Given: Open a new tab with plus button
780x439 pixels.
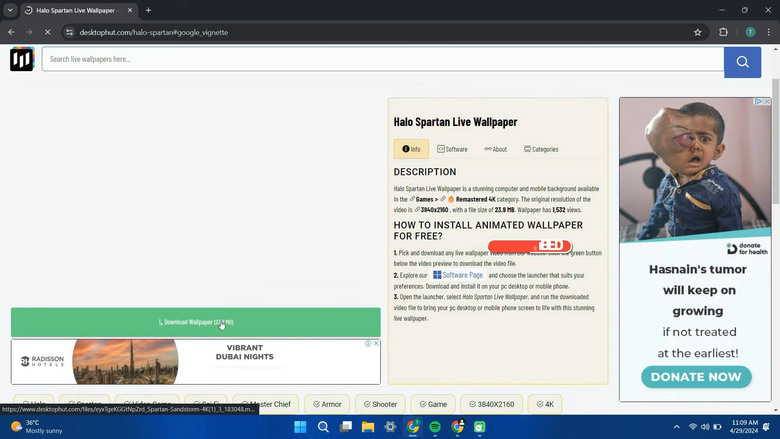Looking at the screenshot, I should tap(148, 10).
